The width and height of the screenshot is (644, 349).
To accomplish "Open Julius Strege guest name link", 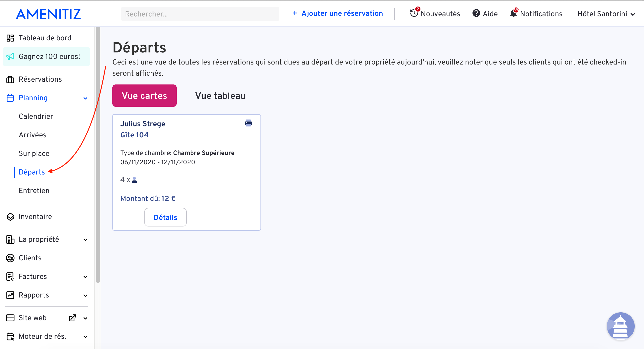I will click(x=143, y=124).
